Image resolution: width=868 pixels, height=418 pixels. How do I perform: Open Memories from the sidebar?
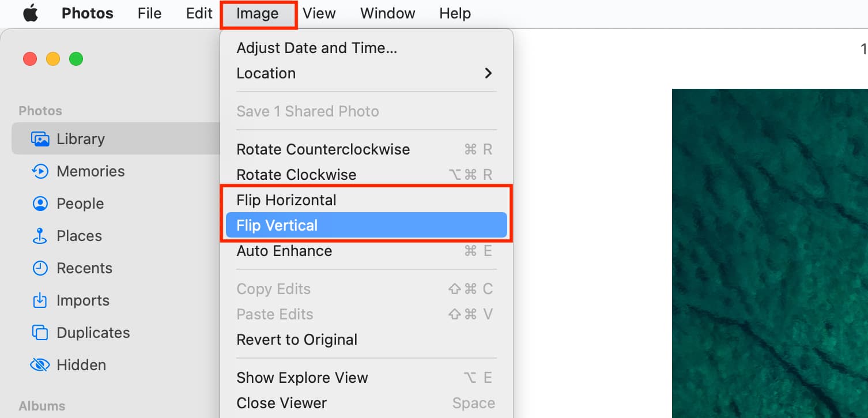coord(40,171)
